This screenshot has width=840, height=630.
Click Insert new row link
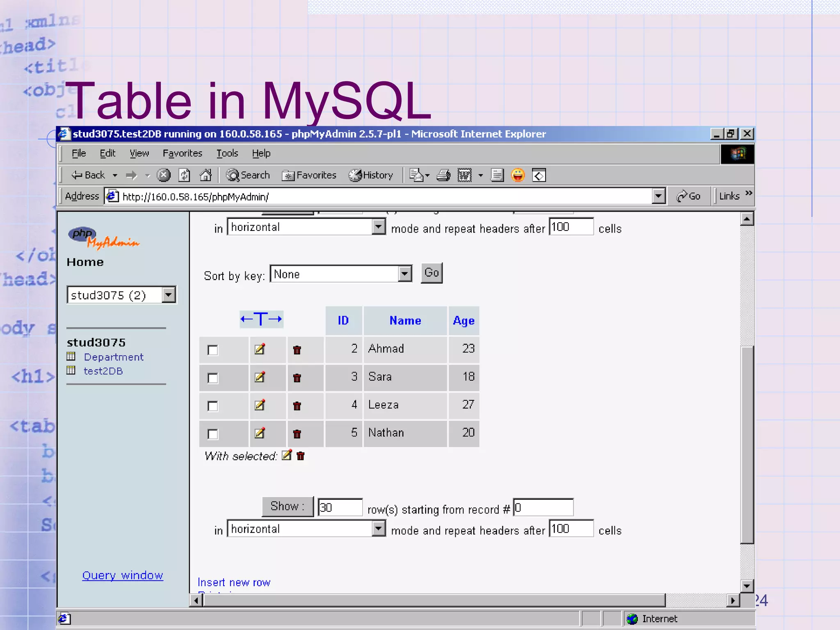234,582
